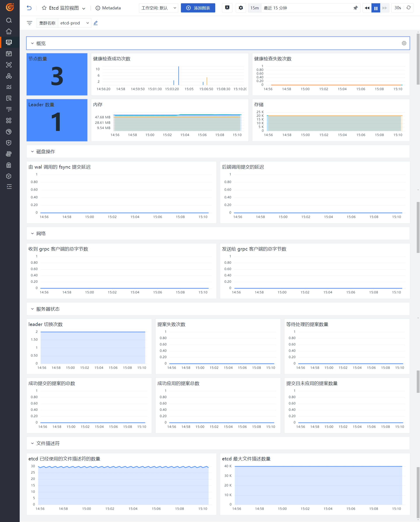Select the 30s refresh interval
The height and width of the screenshot is (522, 420).
pyautogui.click(x=398, y=8)
